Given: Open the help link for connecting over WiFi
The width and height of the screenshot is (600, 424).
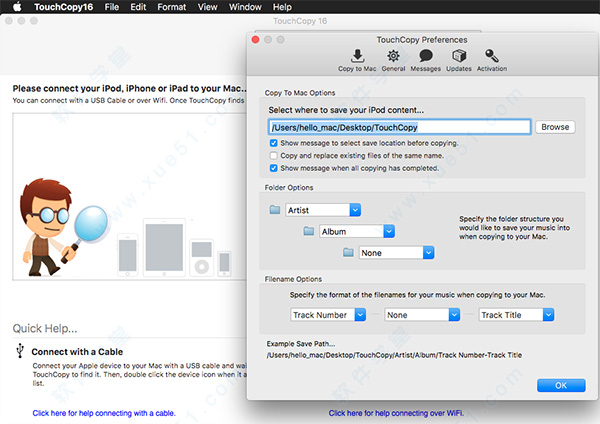Looking at the screenshot, I should pyautogui.click(x=396, y=413).
